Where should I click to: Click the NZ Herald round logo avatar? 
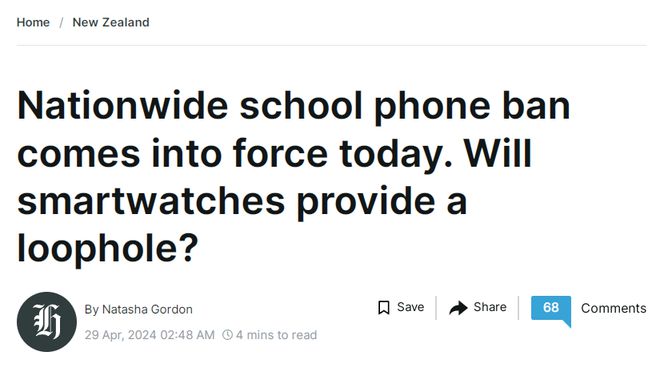pos(47,322)
